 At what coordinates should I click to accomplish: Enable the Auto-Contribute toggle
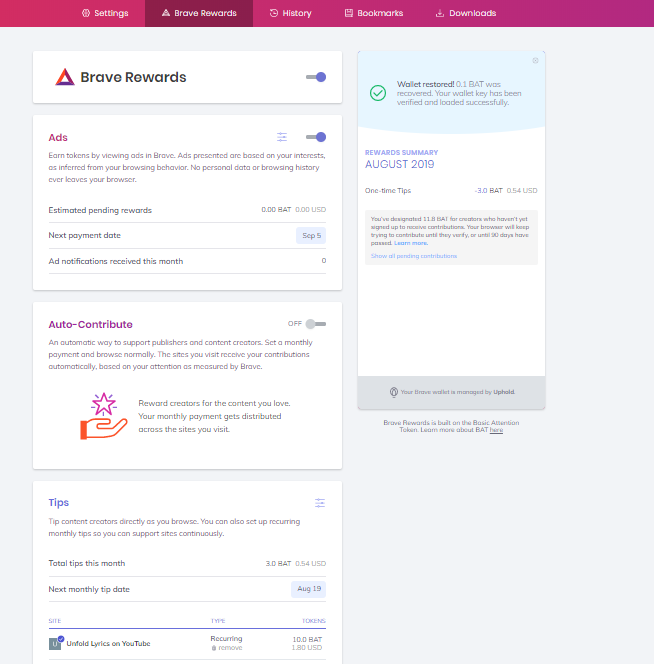pos(316,324)
